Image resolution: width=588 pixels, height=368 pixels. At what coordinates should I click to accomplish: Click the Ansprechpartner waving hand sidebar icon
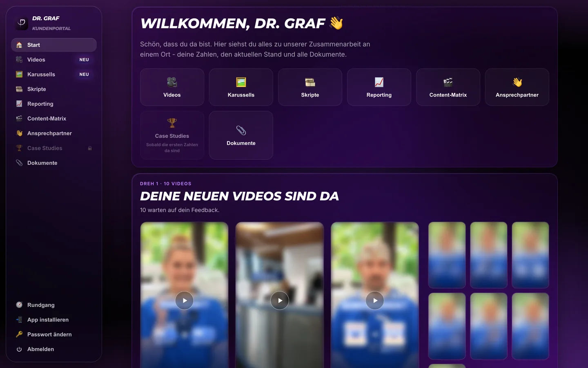[19, 133]
